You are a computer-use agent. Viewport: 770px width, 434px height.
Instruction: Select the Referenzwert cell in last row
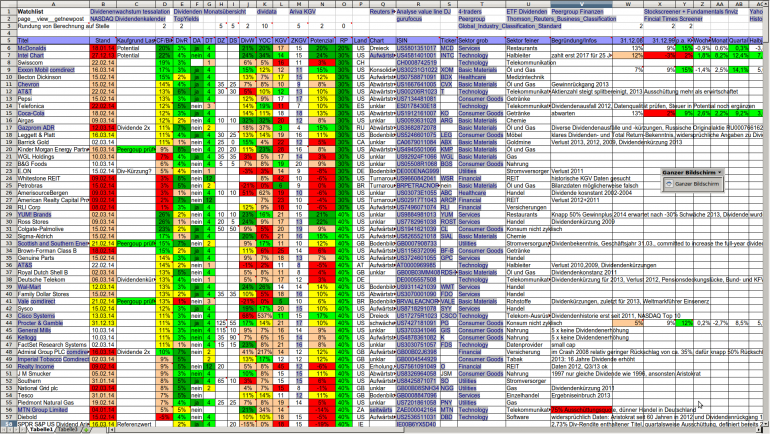pos(135,424)
